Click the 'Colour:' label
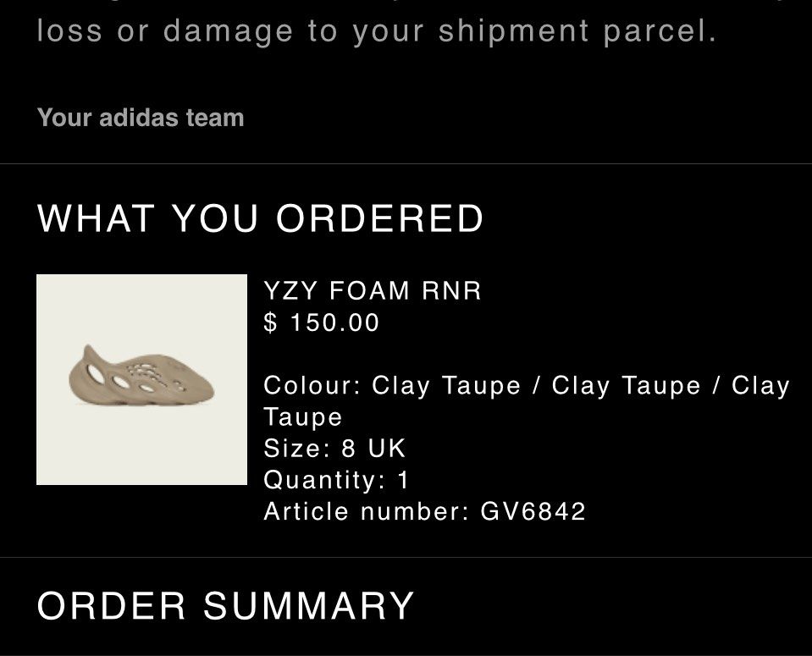The height and width of the screenshot is (656, 812). coord(312,385)
